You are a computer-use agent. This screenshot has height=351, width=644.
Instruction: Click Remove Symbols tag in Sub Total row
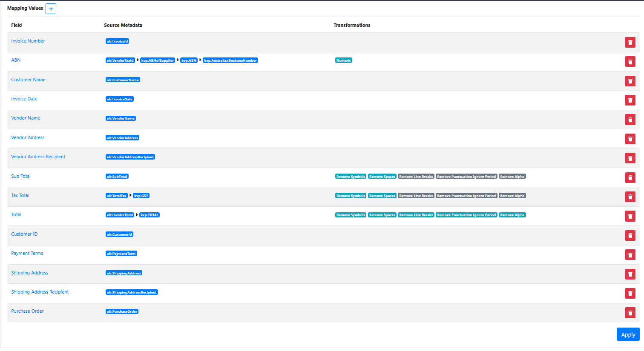pos(351,177)
